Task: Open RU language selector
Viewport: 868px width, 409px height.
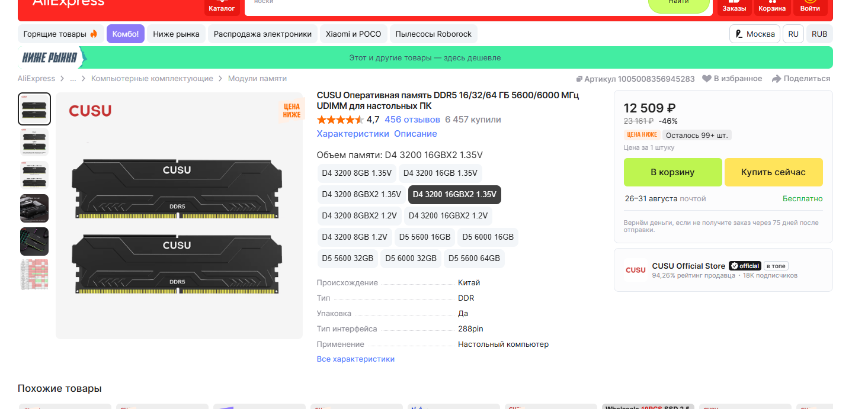Action: pos(793,34)
